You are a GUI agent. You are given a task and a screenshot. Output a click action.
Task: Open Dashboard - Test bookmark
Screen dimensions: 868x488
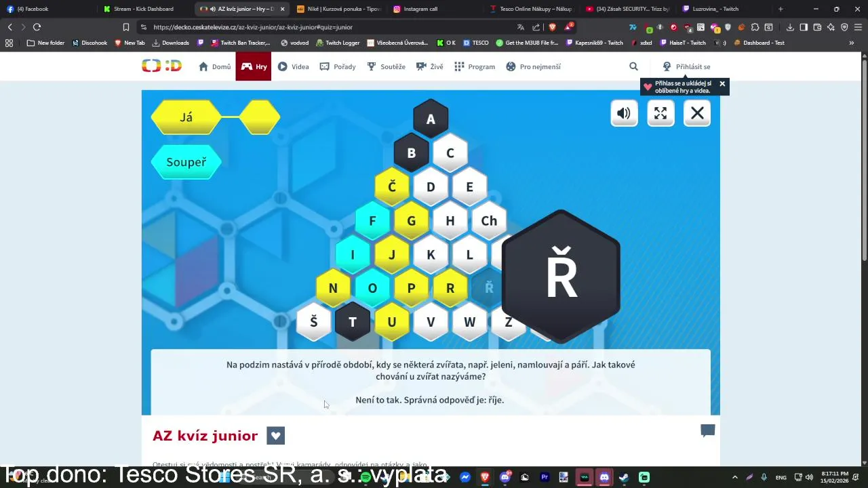pyautogui.click(x=759, y=43)
